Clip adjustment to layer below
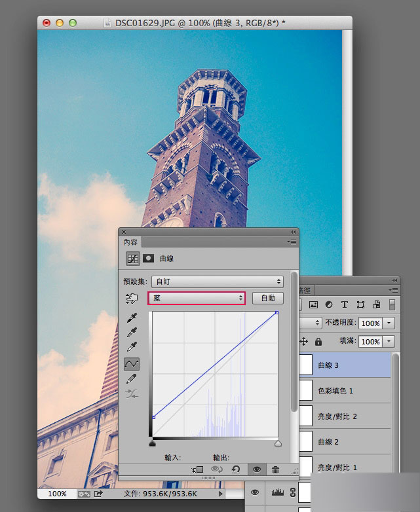The height and width of the screenshot is (512, 420). point(197,469)
